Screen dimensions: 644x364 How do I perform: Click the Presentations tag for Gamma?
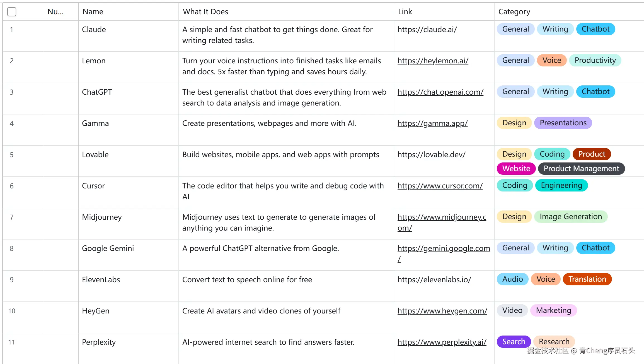click(563, 123)
